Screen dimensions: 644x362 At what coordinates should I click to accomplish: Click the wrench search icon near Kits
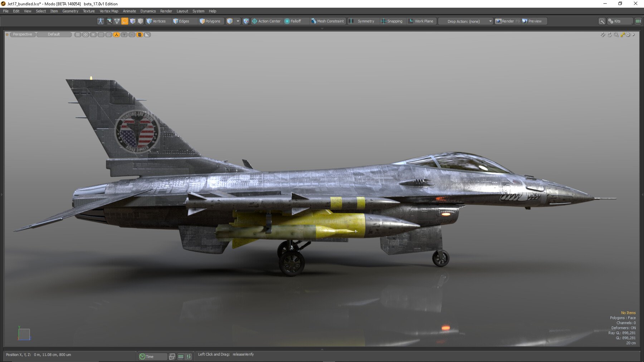tap(602, 21)
